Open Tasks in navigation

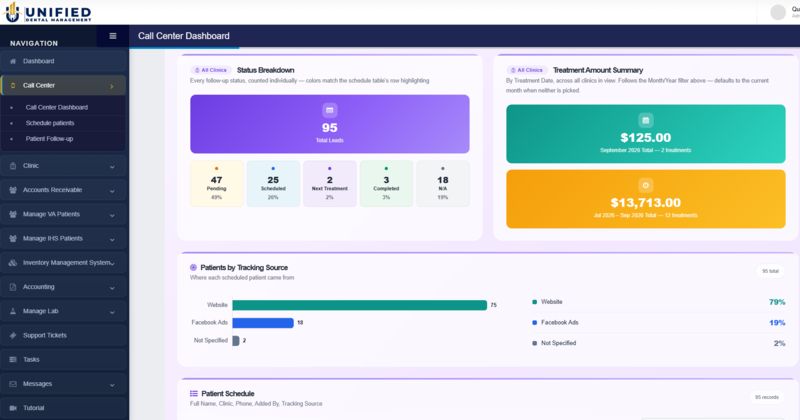pyautogui.click(x=63, y=360)
